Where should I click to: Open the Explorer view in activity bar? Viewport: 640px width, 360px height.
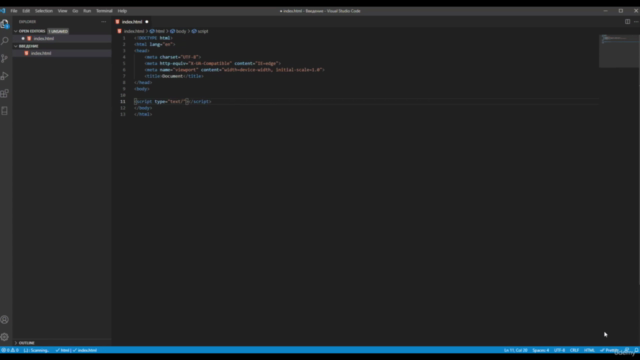[5, 24]
